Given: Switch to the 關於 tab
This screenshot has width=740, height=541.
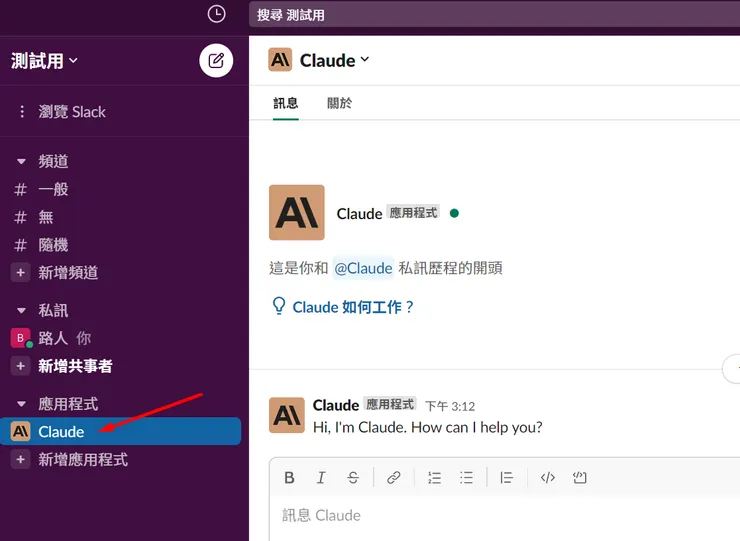Looking at the screenshot, I should [339, 103].
